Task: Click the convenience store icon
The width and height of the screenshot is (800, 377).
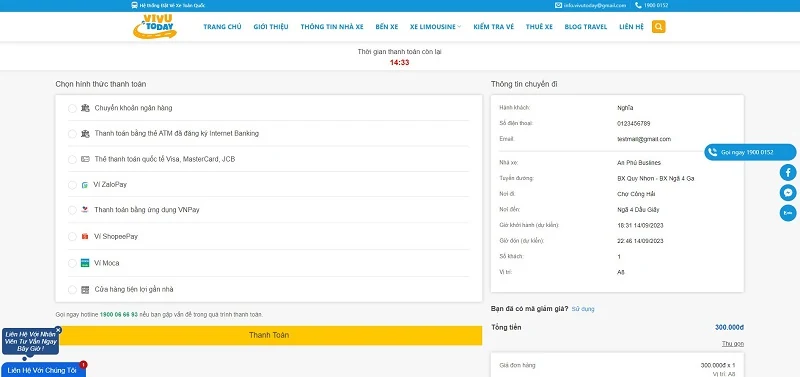Action: point(85,289)
